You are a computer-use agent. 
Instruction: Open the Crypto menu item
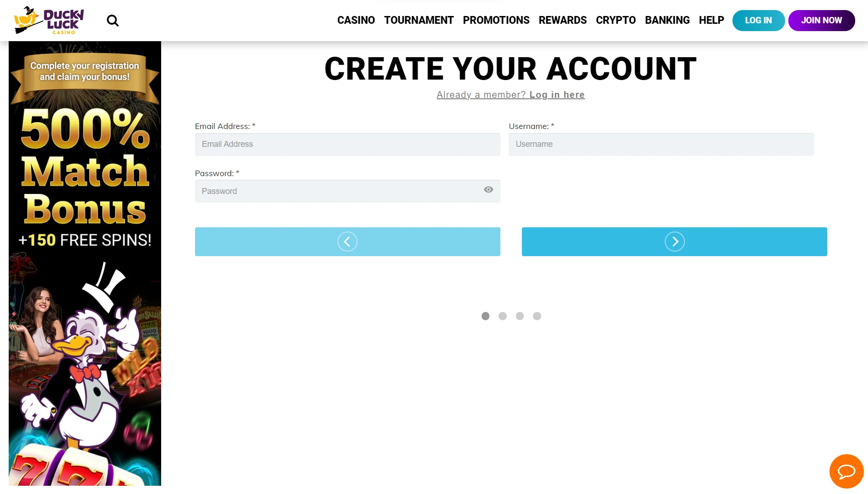coord(615,21)
